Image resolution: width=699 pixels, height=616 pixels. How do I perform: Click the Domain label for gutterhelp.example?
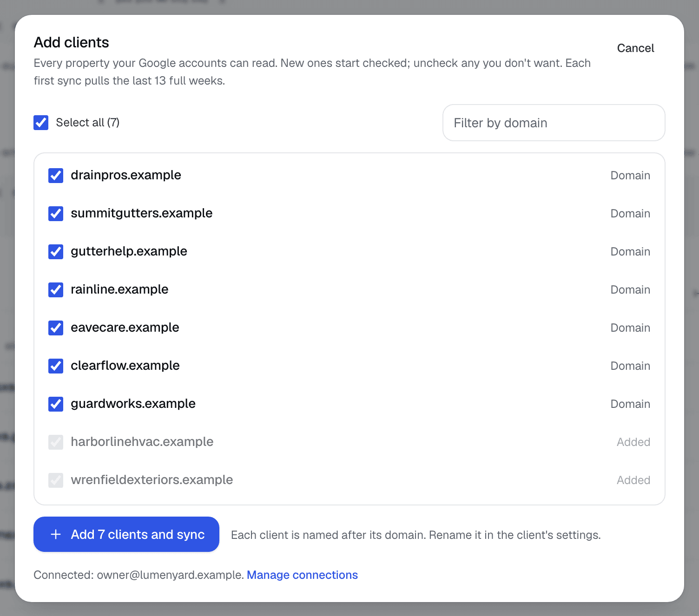pos(630,252)
